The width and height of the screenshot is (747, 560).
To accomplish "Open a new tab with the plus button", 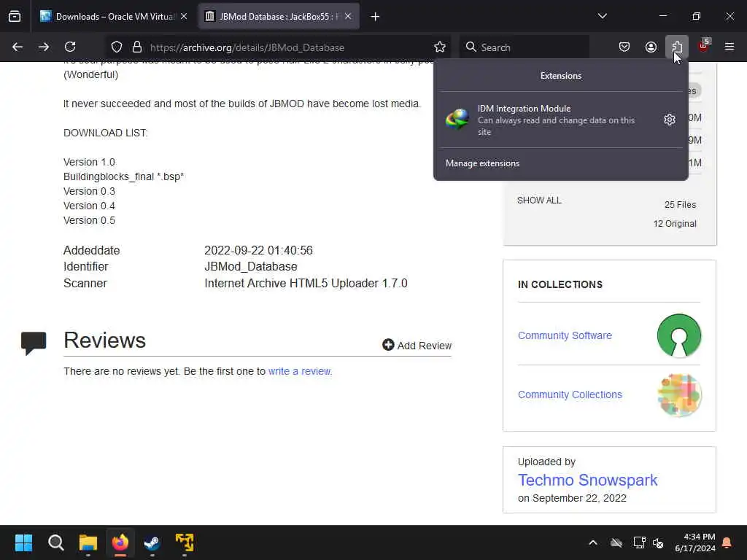I will pos(375,17).
